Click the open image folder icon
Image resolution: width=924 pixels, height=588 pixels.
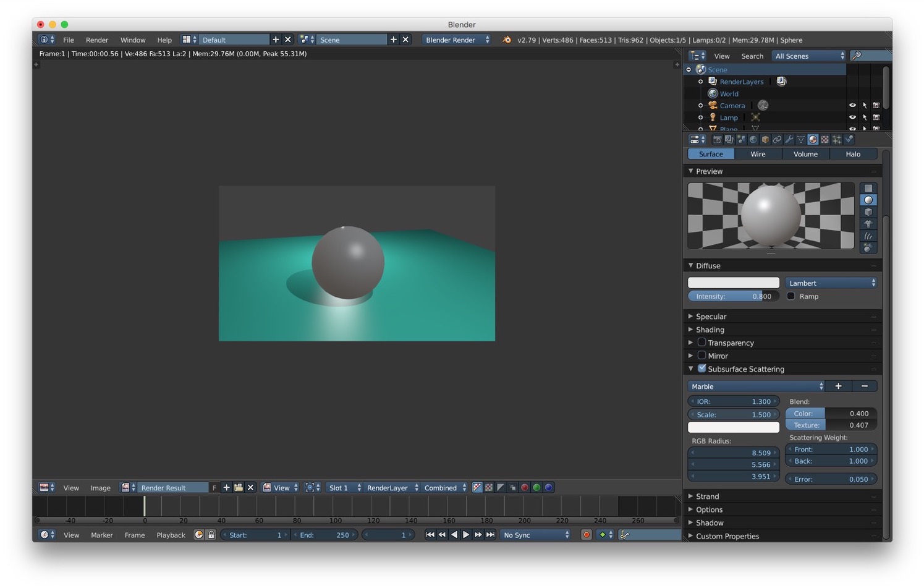coord(238,488)
